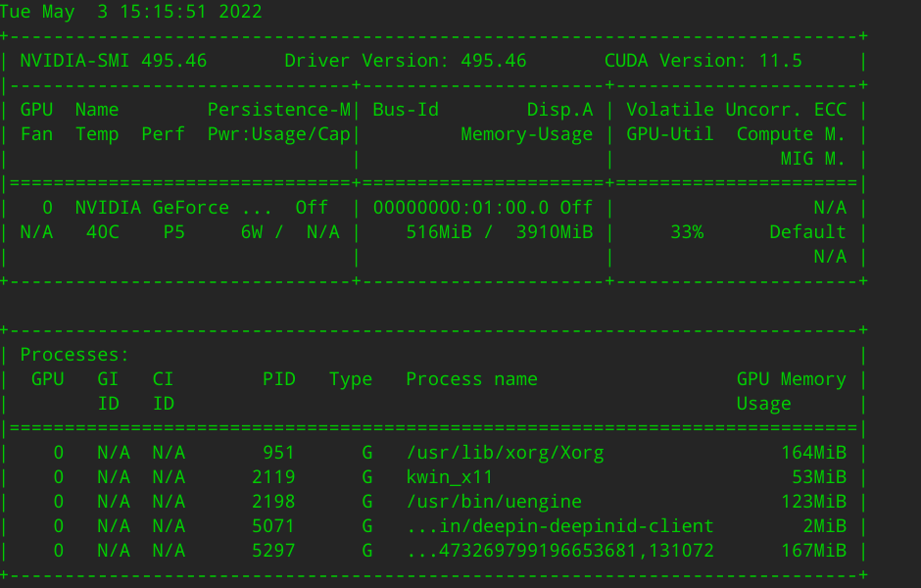Click the ...in/deepin-deepinid-client process name
This screenshot has height=588, width=921.
pos(559,526)
